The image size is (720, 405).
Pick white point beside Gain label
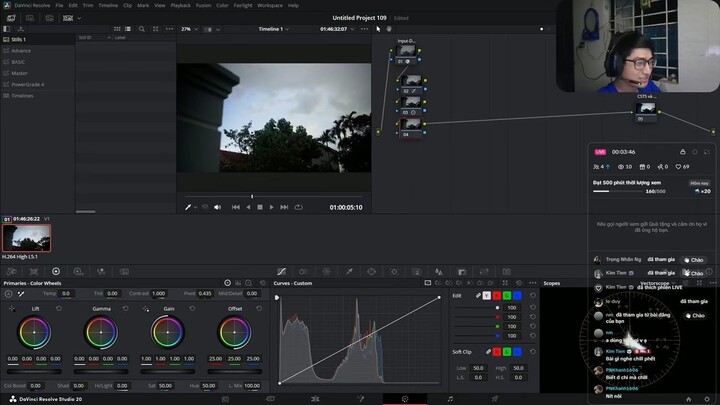tap(146, 309)
